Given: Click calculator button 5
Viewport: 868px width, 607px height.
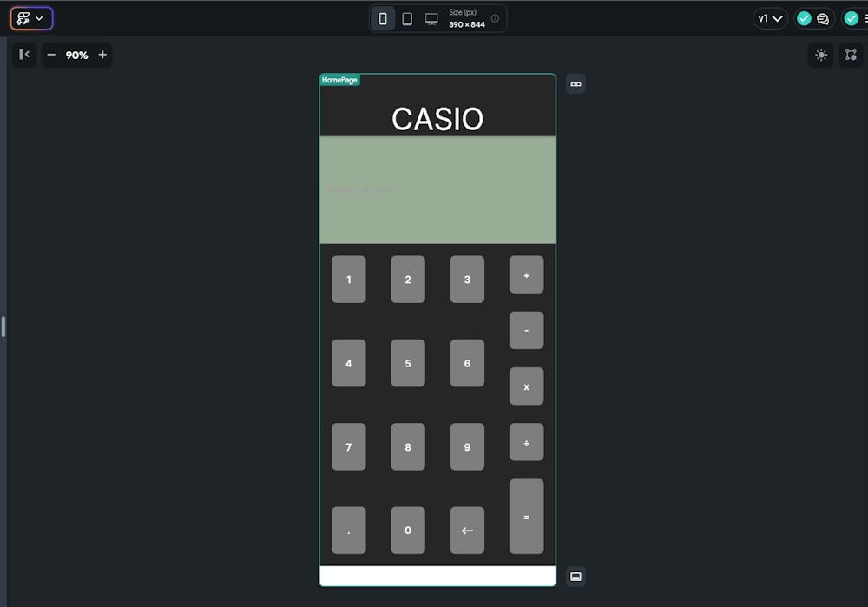Looking at the screenshot, I should (408, 363).
